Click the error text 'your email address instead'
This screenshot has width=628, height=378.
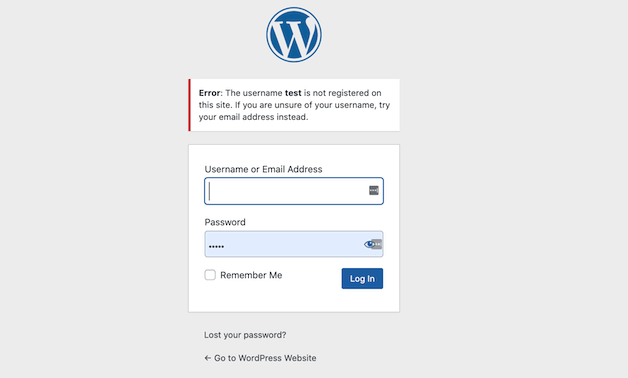tap(254, 117)
